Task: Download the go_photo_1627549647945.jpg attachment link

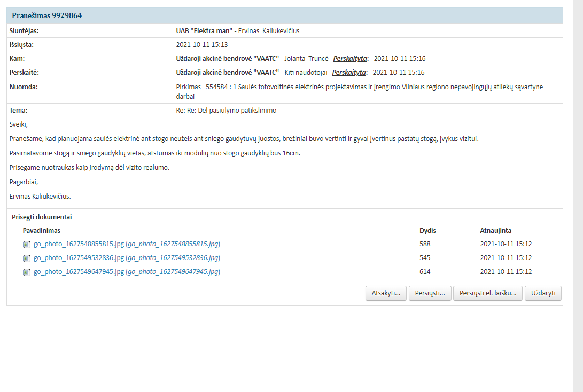Action: pyautogui.click(x=79, y=272)
